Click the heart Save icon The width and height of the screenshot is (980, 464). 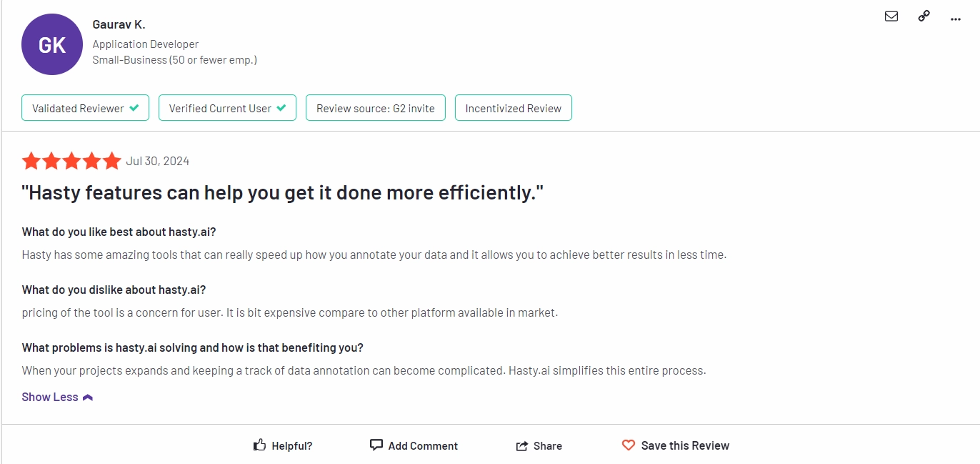coord(629,445)
